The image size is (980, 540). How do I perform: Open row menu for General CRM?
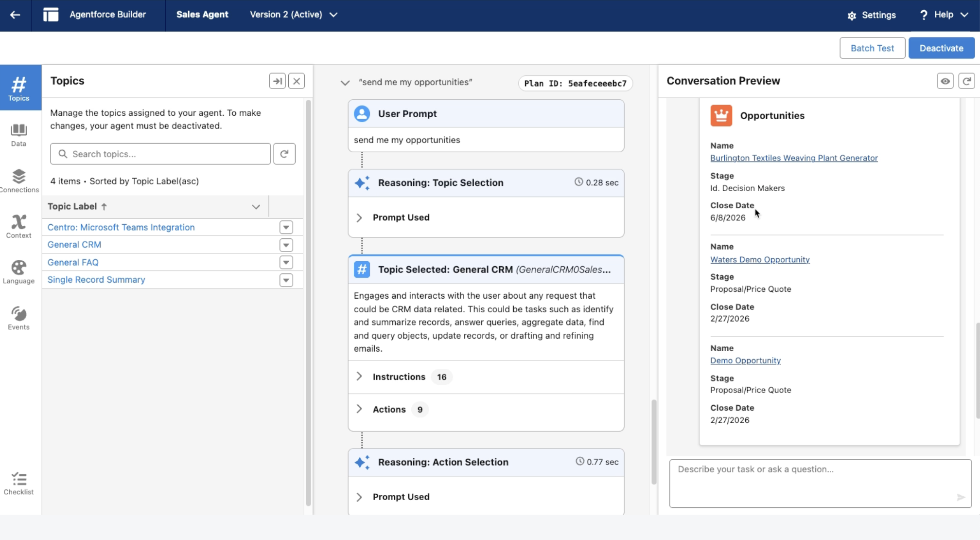point(286,245)
